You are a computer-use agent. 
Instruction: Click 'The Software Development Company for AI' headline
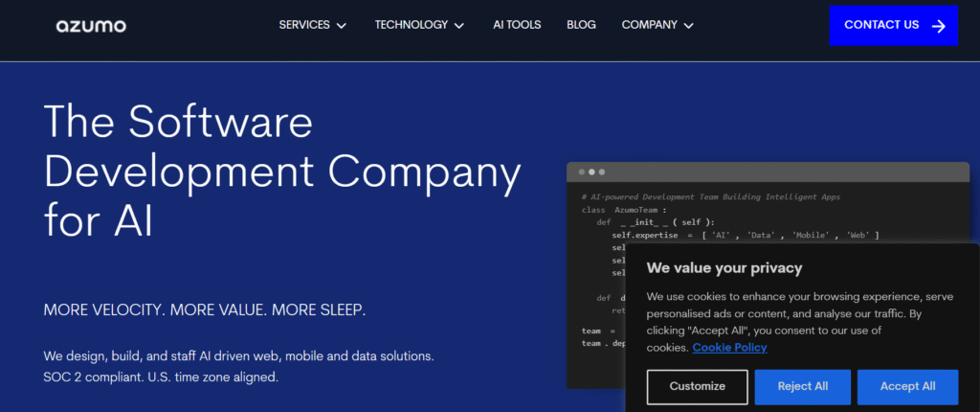pos(282,171)
